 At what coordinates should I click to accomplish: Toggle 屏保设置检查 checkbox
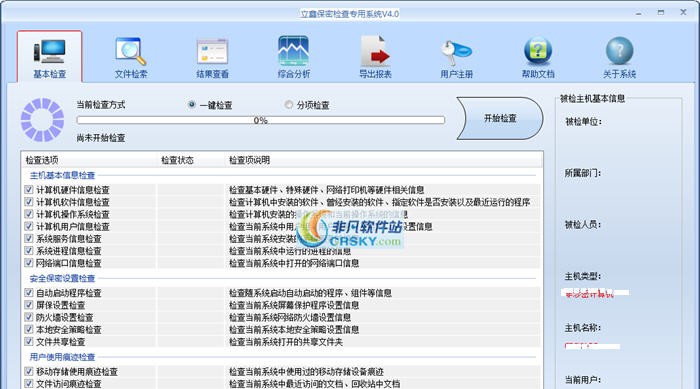[x=29, y=305]
